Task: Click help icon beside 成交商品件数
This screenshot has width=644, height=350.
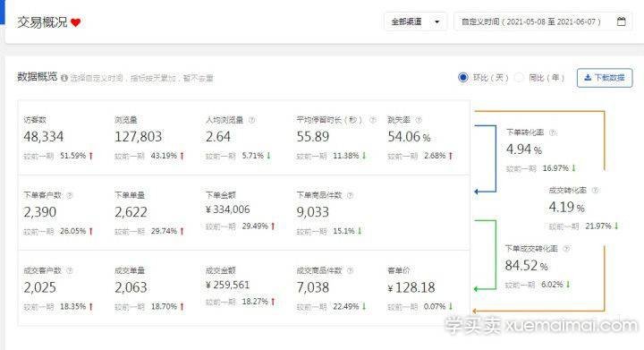Action: click(x=350, y=270)
